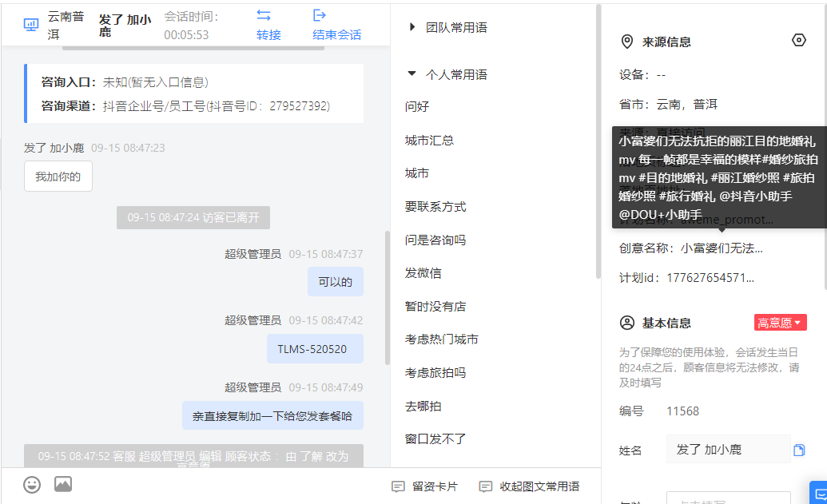Select the 要联系方式 quick phrase
The image size is (827, 504).
coord(435,207)
